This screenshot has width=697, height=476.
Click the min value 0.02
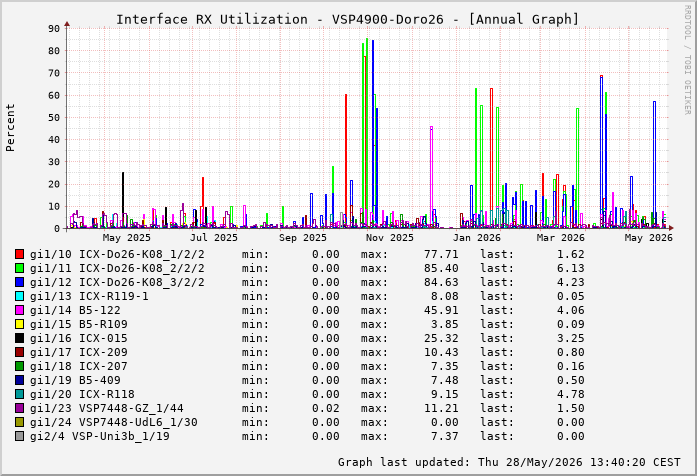tap(326, 408)
